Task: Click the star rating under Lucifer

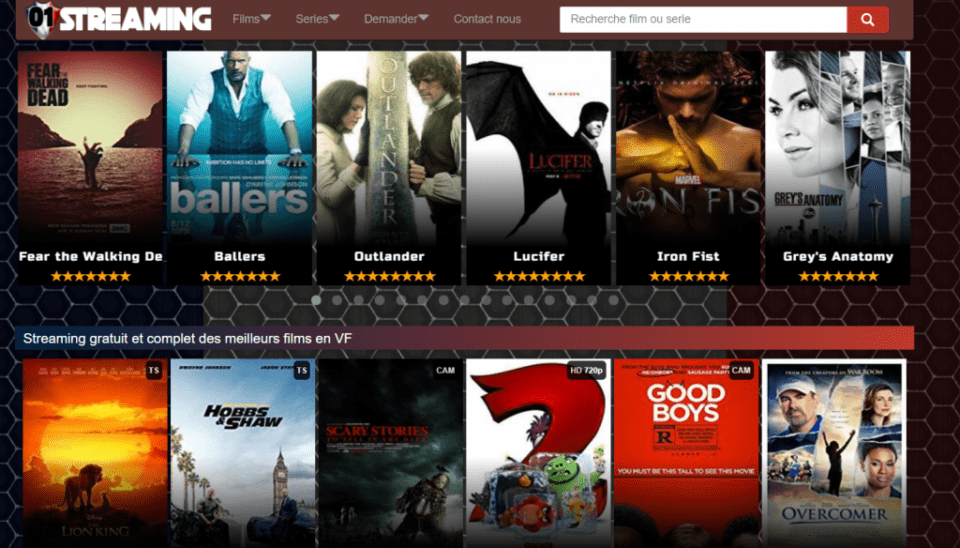Action: pyautogui.click(x=539, y=276)
